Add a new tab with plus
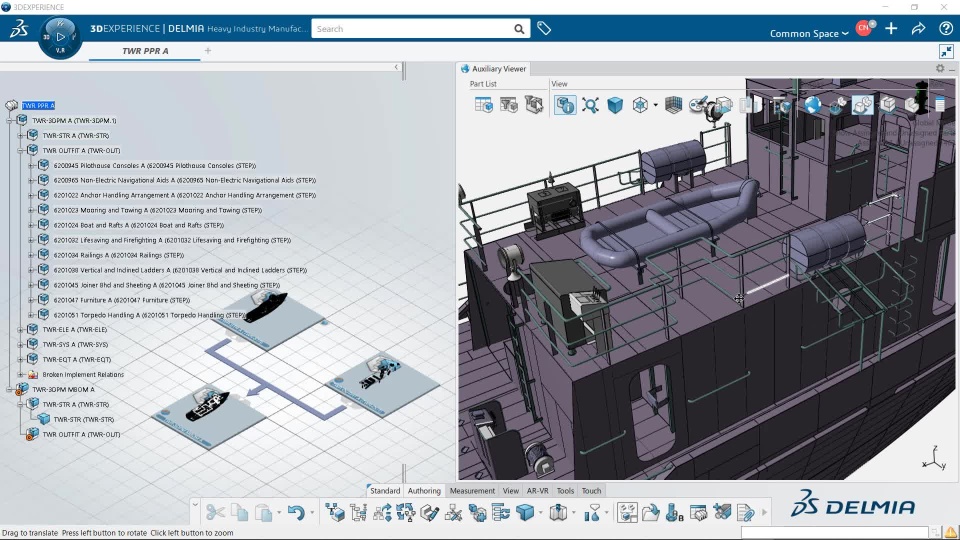Viewport: 960px width, 540px height. (x=208, y=50)
